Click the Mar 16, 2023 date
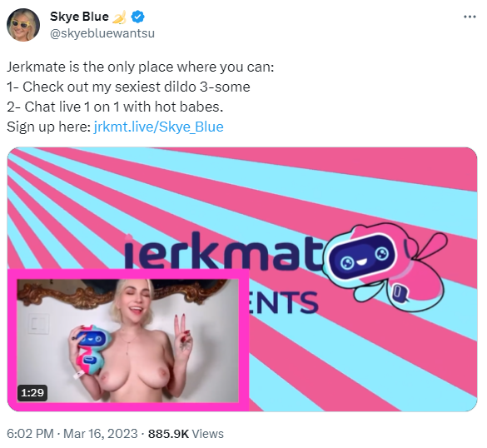The height and width of the screenshot is (448, 487). 101,434
